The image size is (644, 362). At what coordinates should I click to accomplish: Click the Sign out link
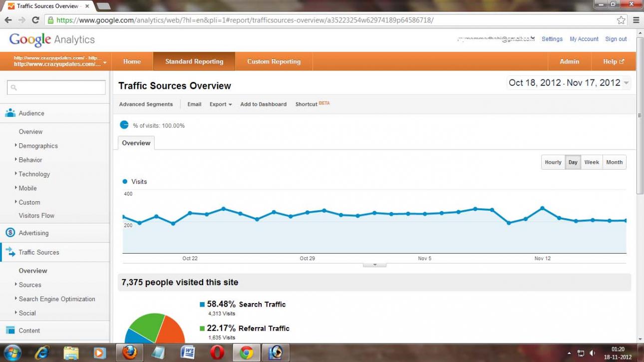click(x=616, y=39)
